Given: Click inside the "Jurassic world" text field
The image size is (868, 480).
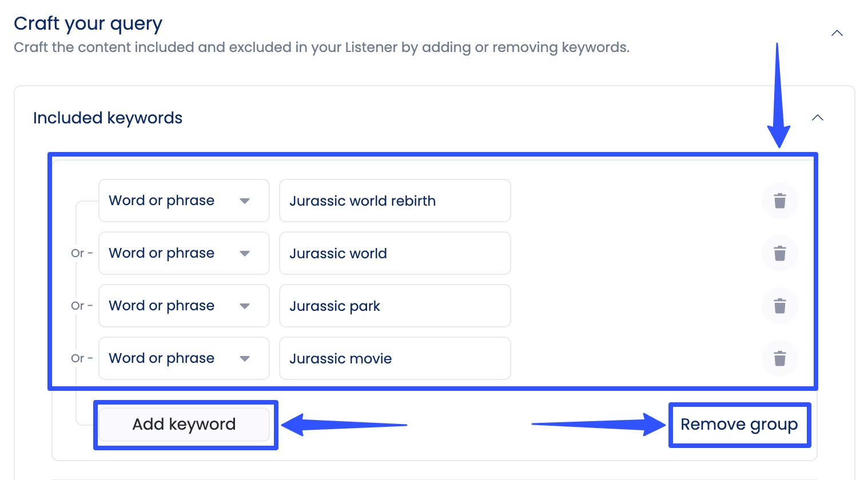Looking at the screenshot, I should 395,253.
